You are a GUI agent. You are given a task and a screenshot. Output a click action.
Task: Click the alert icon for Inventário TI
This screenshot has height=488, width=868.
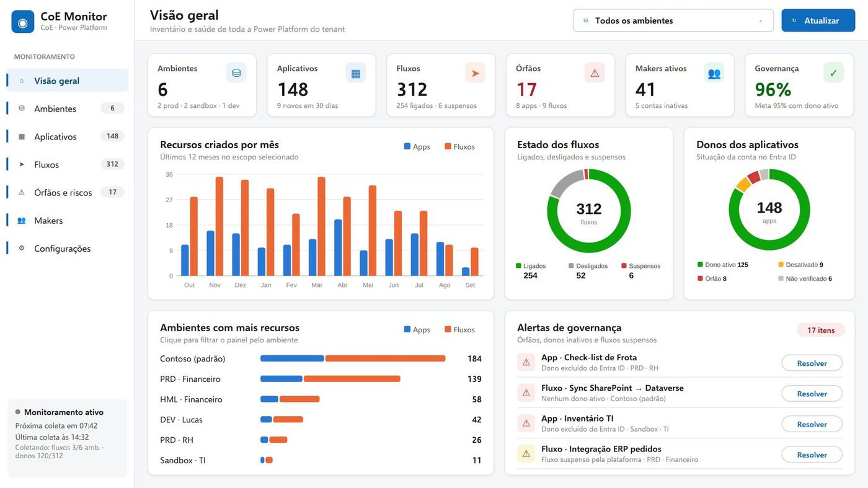tap(526, 423)
